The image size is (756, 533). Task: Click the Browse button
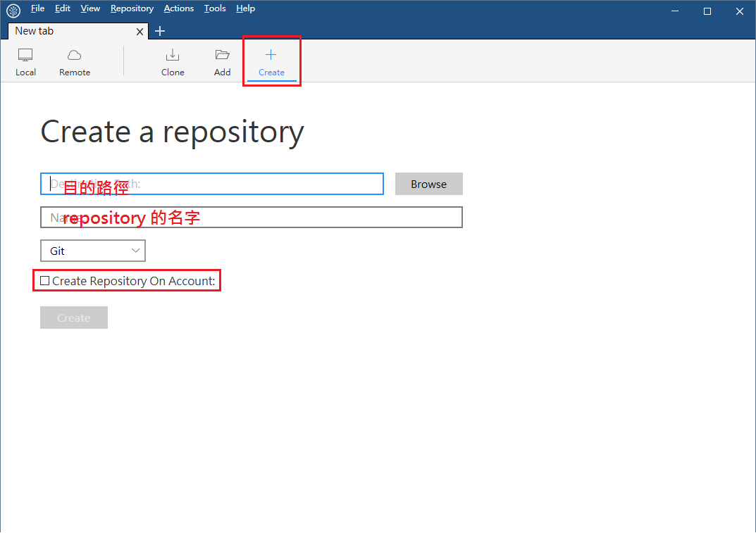pyautogui.click(x=428, y=184)
